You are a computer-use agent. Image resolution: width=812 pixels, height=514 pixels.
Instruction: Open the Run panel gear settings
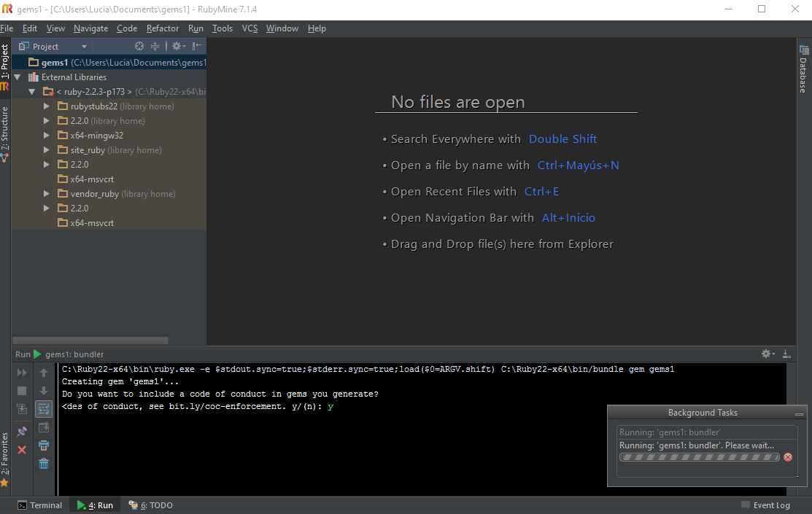point(767,354)
